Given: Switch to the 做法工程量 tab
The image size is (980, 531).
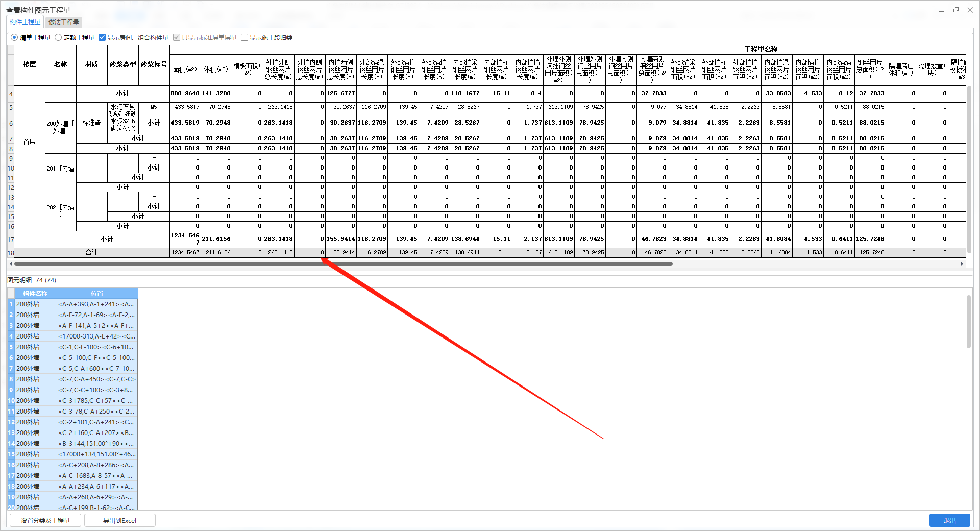Looking at the screenshot, I should (64, 22).
